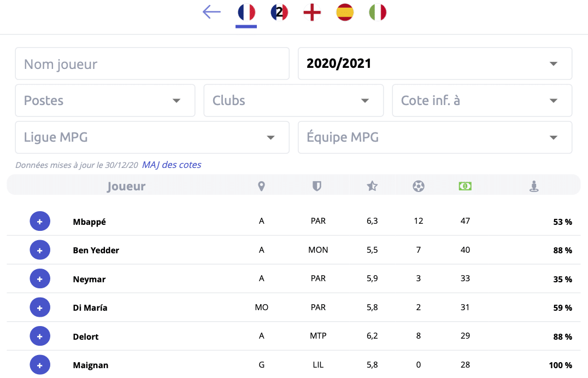Image resolution: width=588 pixels, height=378 pixels.
Task: Sort by the shield club icon
Action: [316, 186]
